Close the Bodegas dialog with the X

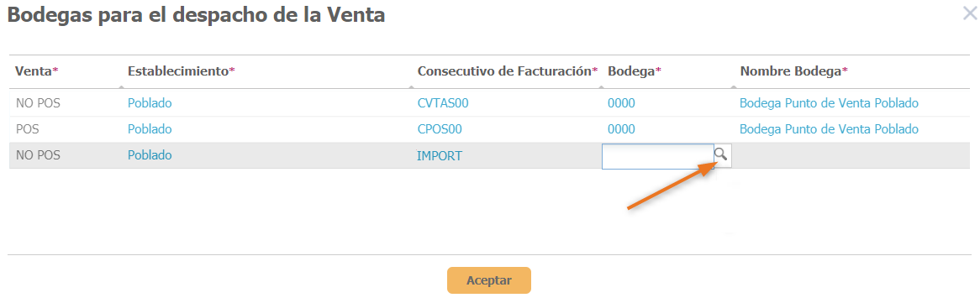click(x=970, y=13)
